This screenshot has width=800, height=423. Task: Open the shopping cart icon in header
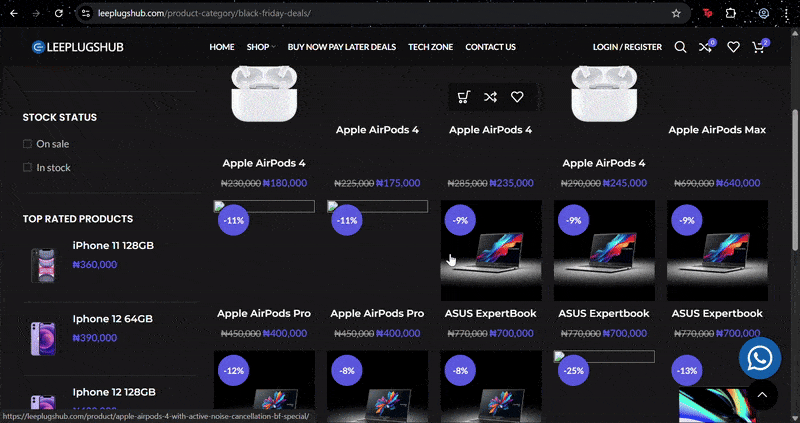759,47
